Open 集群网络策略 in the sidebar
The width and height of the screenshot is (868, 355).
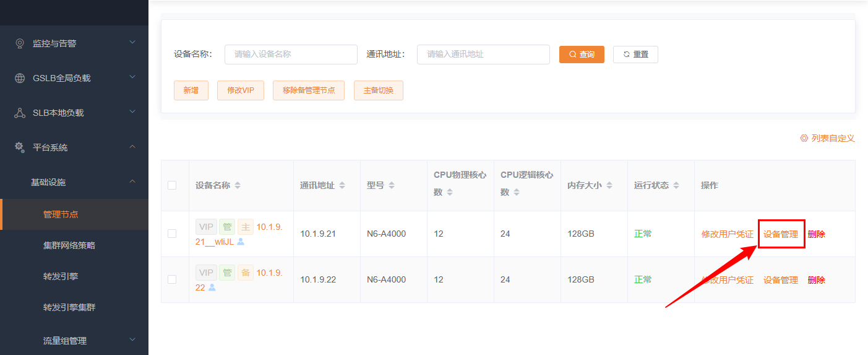(74, 245)
